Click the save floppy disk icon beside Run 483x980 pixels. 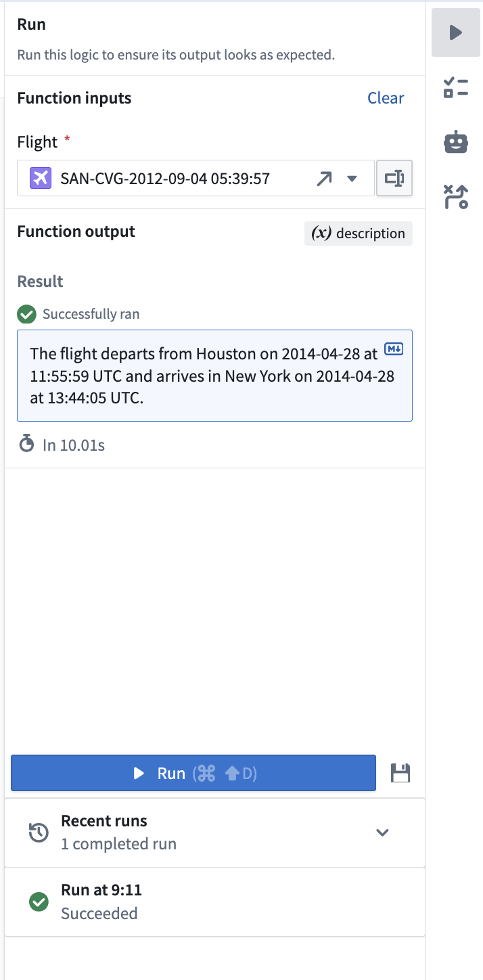[401, 773]
